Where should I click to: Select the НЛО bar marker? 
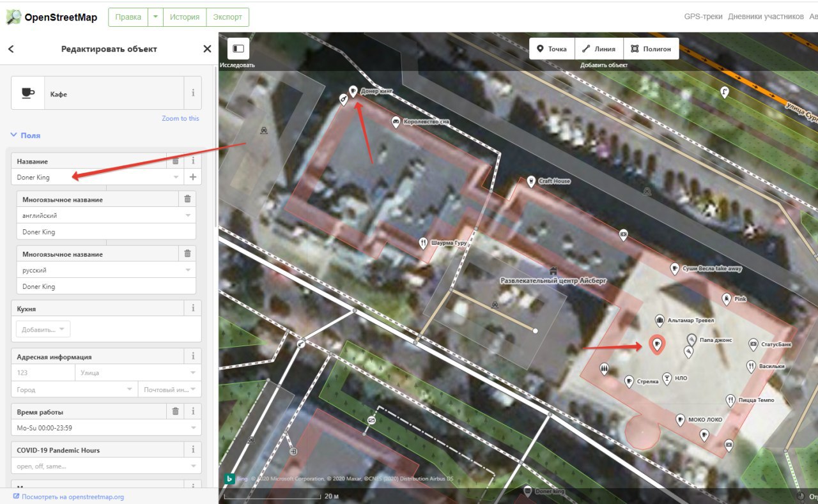click(667, 378)
